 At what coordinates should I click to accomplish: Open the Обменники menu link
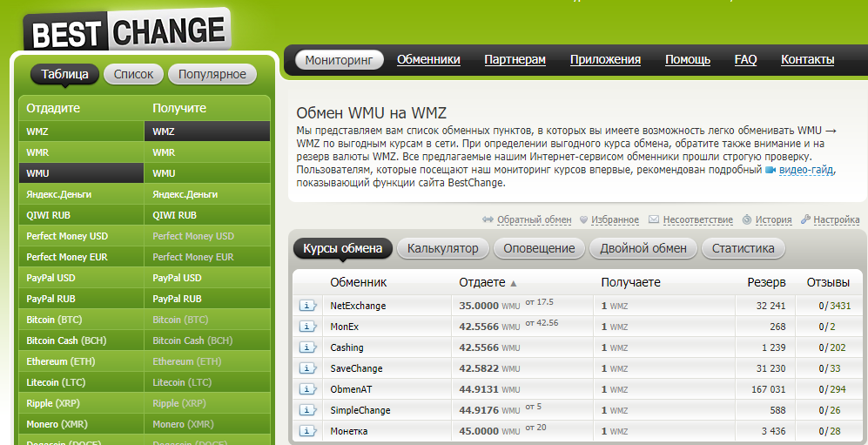[428, 60]
